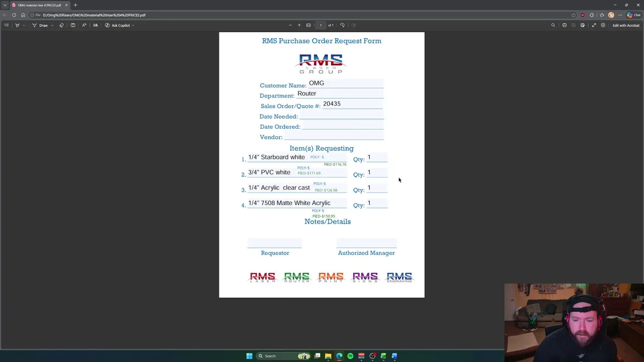Click the Customer Name field with OMG
The width and height of the screenshot is (644, 362).
click(x=346, y=84)
